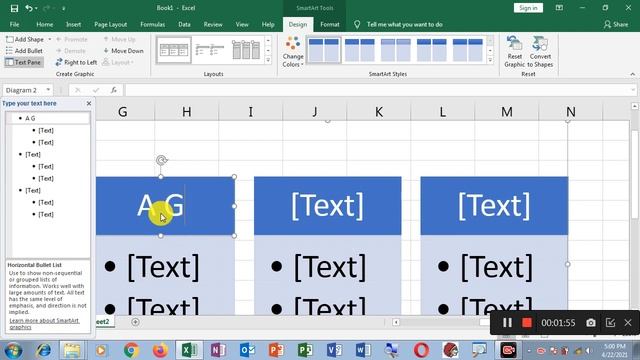Screen dimensions: 640x360
Task: Open the Page Layout tab
Action: coord(111,24)
